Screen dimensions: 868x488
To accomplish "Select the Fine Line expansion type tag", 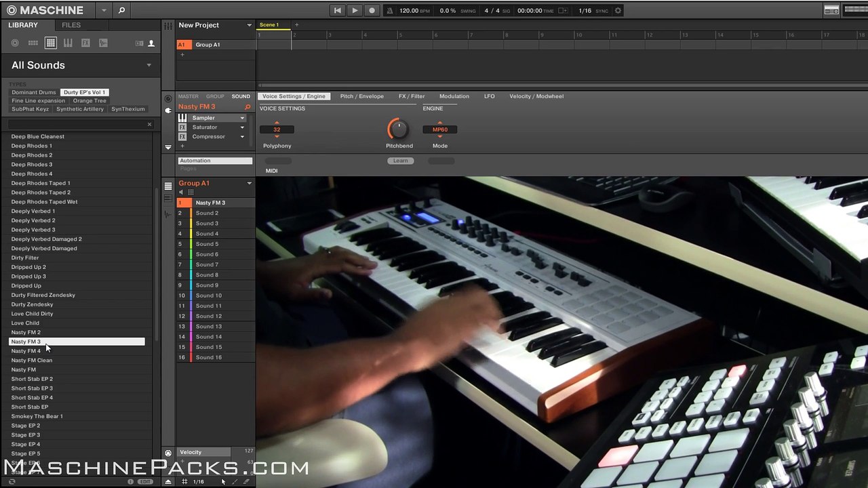I will (39, 101).
